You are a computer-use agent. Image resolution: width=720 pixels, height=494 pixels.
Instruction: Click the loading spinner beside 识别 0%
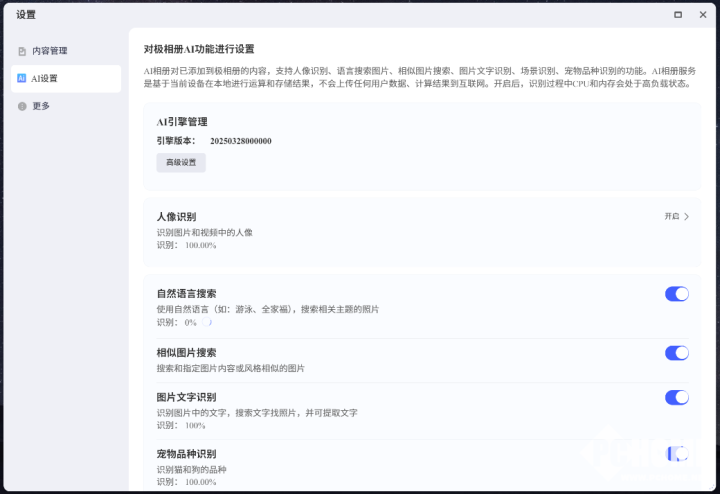(207, 322)
